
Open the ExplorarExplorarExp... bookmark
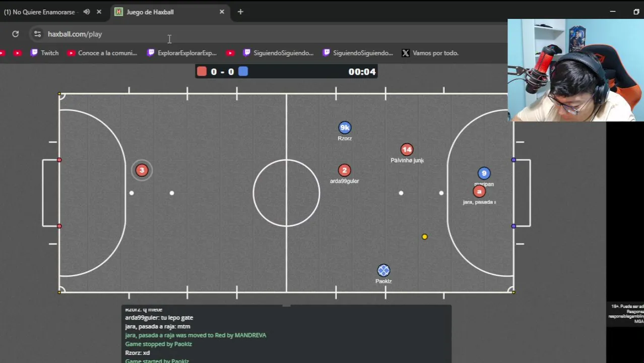(182, 53)
